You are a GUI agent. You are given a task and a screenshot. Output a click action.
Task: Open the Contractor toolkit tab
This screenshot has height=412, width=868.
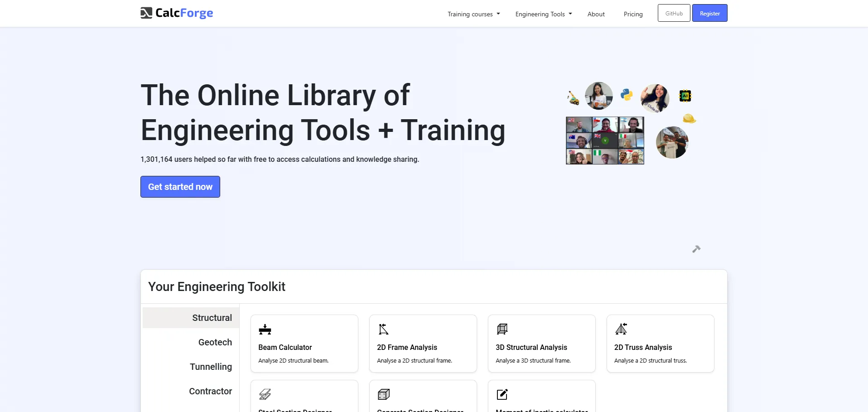coord(210,391)
